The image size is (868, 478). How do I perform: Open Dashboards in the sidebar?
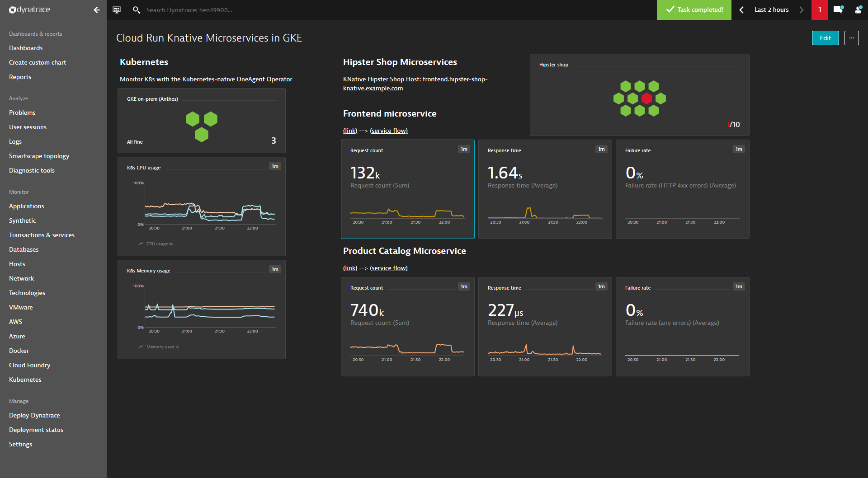(x=26, y=48)
